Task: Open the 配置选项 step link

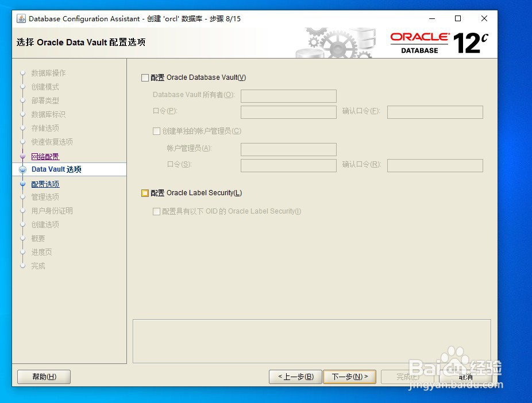Action: [x=45, y=183]
